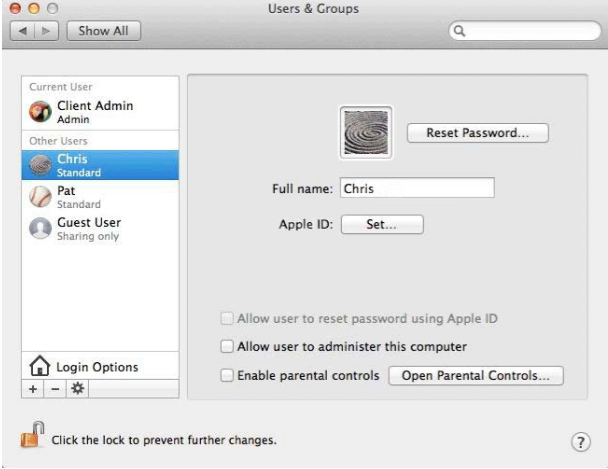Click the add user plus button
608x469 pixels.
[33, 388]
